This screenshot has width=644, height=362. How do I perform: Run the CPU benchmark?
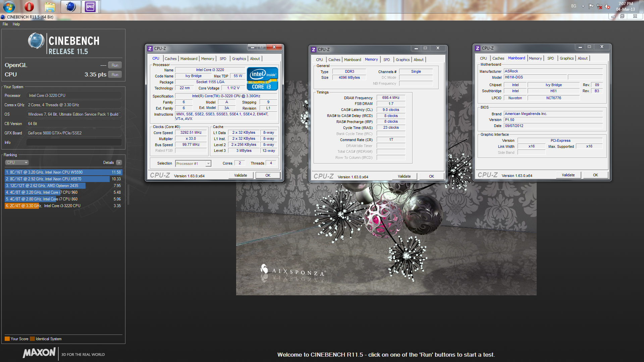pyautogui.click(x=115, y=75)
